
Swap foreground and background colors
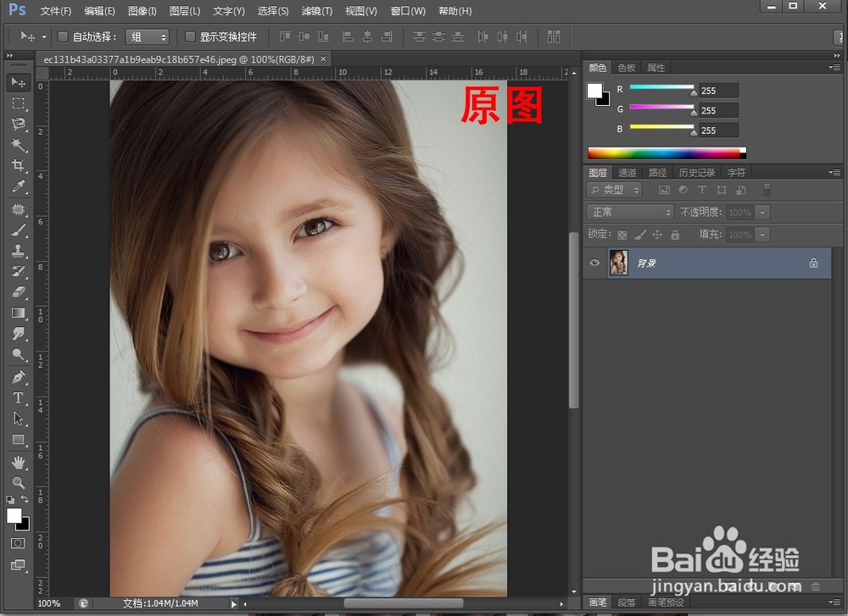pos(25,499)
